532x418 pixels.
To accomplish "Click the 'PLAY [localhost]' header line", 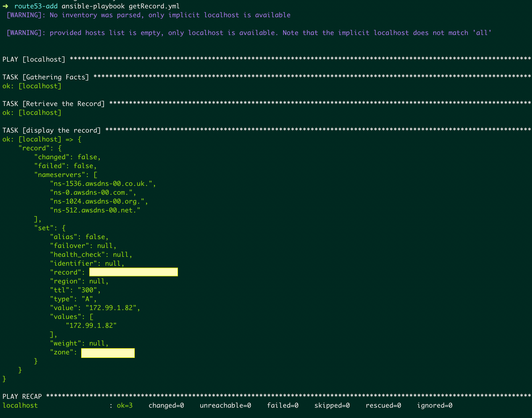I will 266,59.
